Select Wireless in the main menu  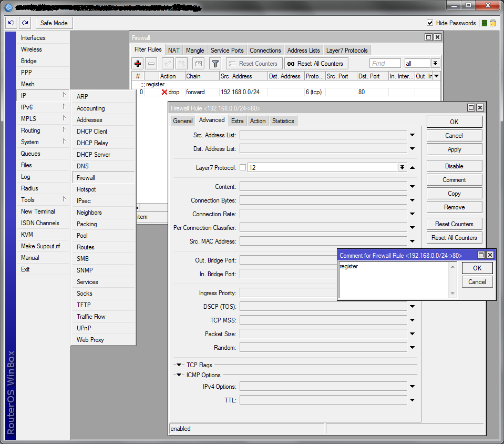pyautogui.click(x=43, y=49)
